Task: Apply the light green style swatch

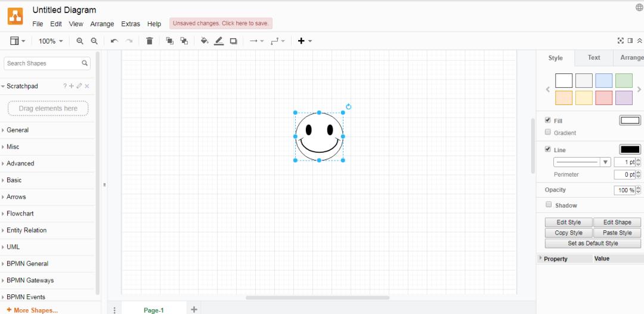Action: [x=624, y=81]
